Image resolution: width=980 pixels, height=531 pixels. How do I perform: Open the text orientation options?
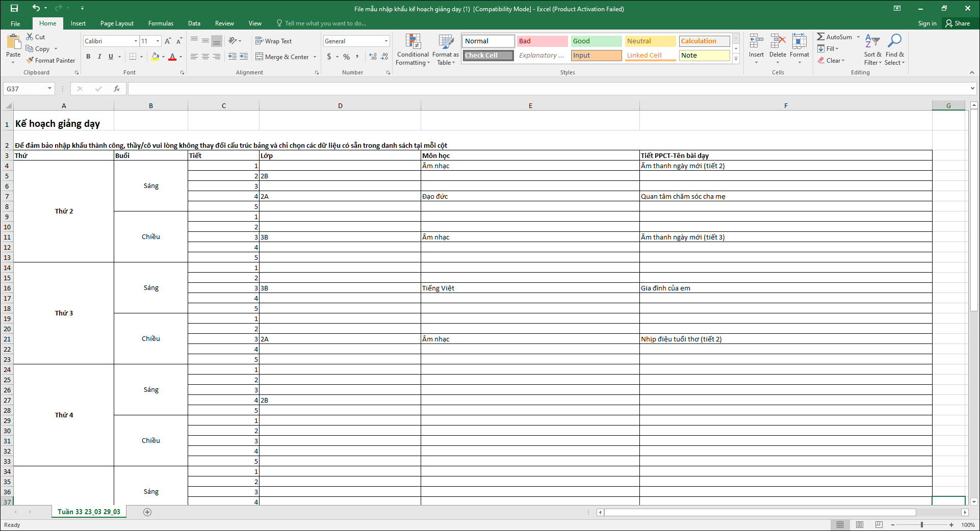235,40
